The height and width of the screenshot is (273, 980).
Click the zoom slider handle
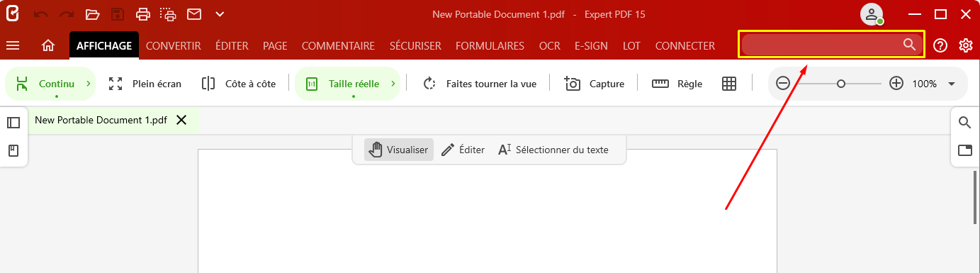pyautogui.click(x=840, y=84)
